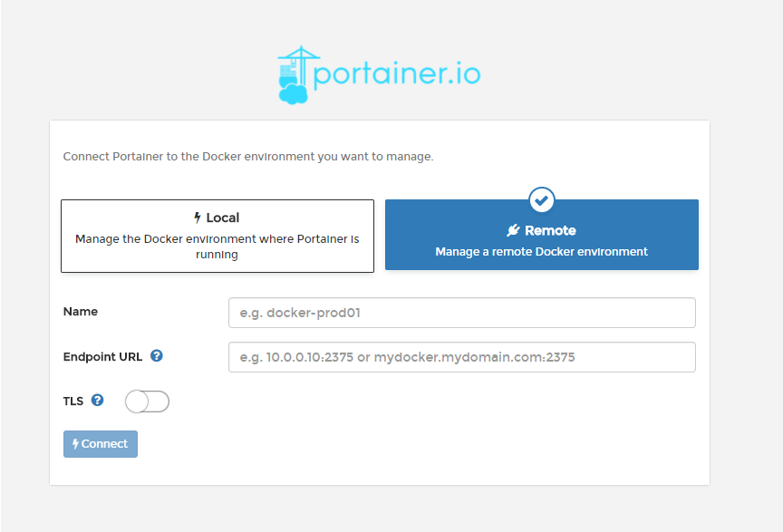
Task: Click the portainer.io brand text link
Action: point(399,73)
